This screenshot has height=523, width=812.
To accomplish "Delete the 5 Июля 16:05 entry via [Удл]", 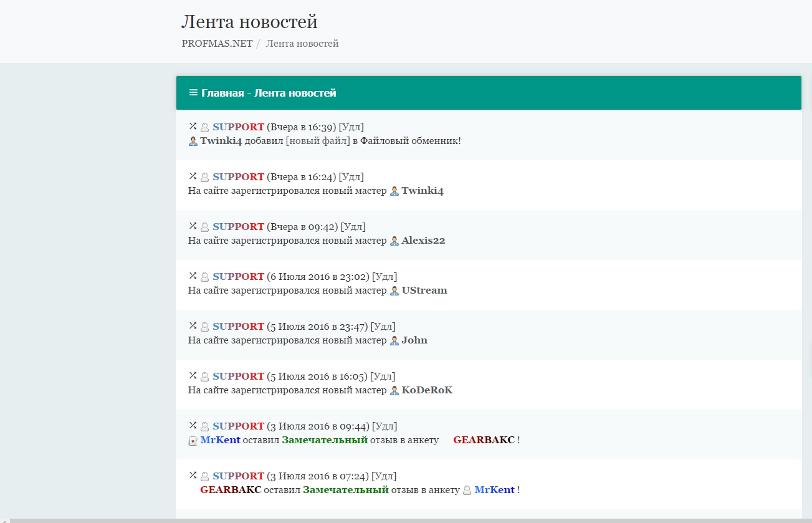I will click(383, 377).
